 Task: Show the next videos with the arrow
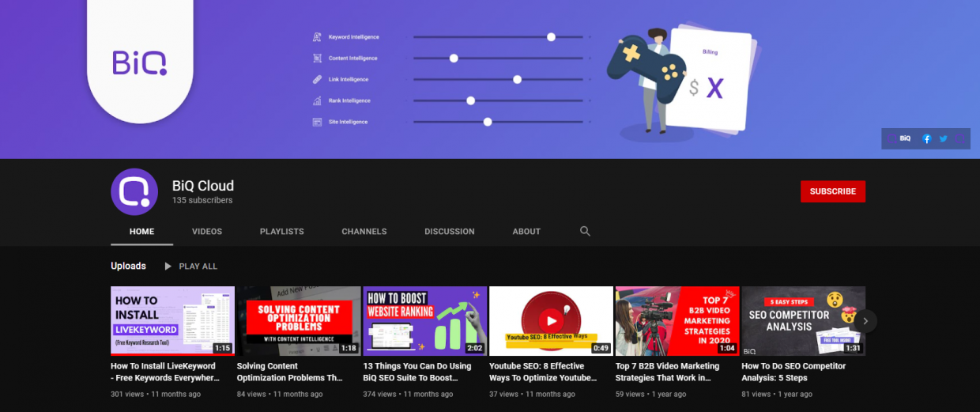pos(865,320)
